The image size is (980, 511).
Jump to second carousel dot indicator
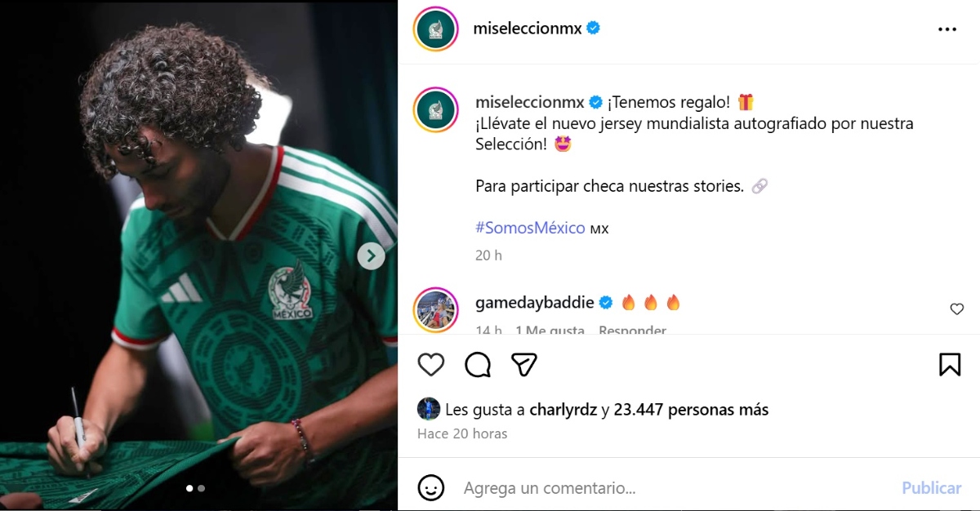pos(202,488)
